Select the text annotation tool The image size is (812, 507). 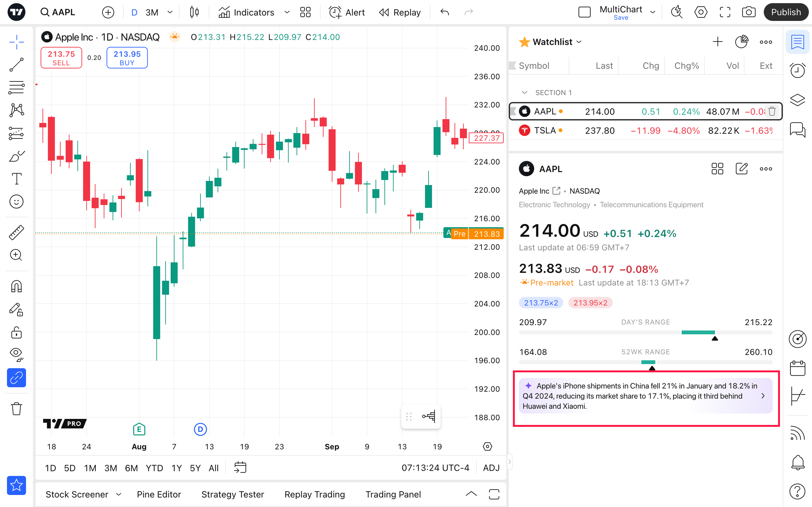tap(16, 179)
